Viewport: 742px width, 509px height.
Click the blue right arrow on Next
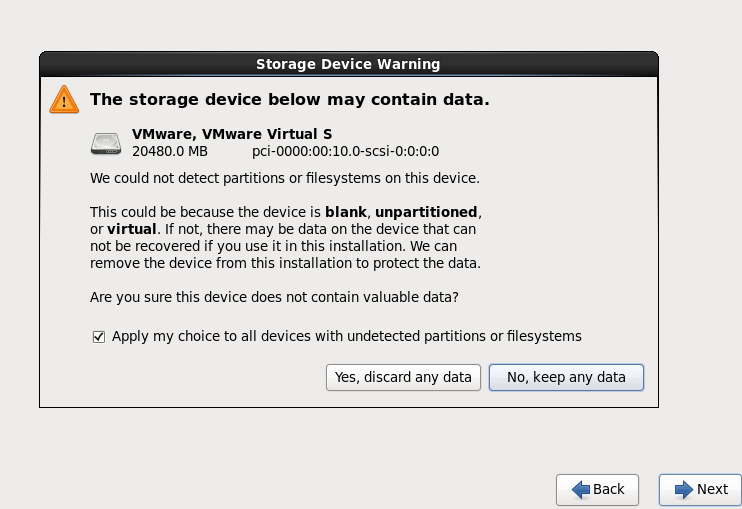click(x=684, y=489)
